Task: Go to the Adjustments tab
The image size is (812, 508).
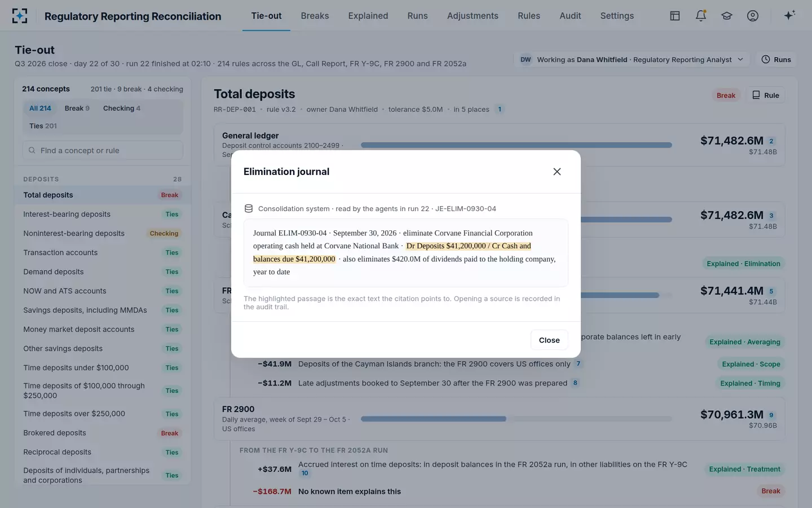Action: click(x=473, y=16)
